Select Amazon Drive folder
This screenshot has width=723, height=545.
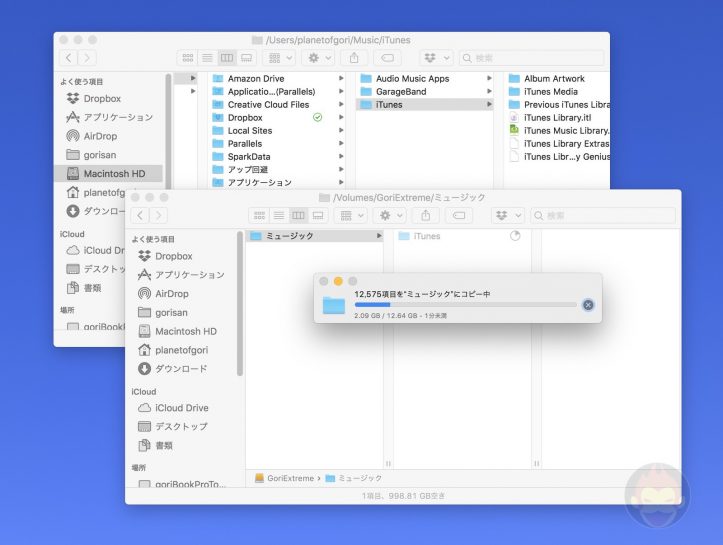256,78
